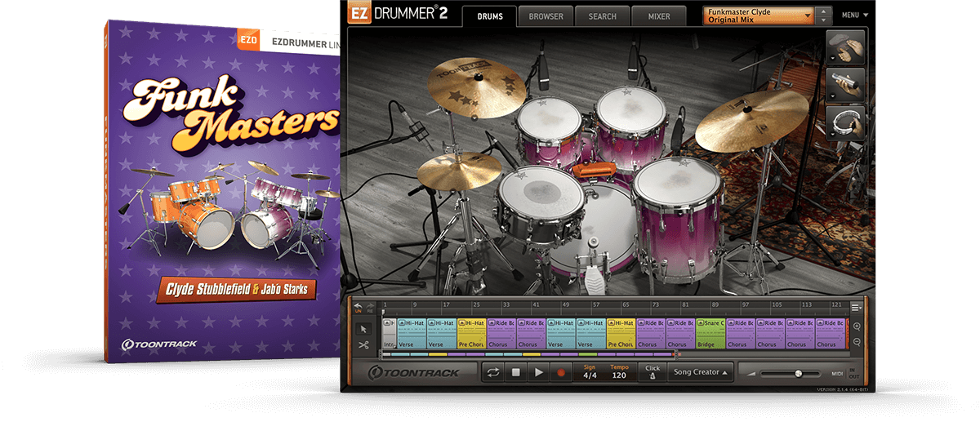The image size is (980, 422).
Task: Open block menu icon on bar 9 Verse
Action: [403, 324]
